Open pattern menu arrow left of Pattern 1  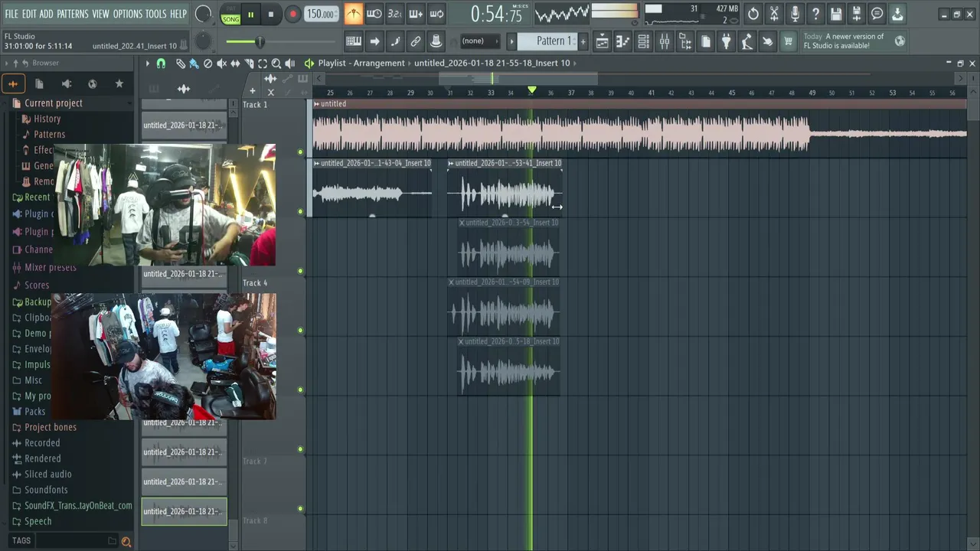pos(511,41)
